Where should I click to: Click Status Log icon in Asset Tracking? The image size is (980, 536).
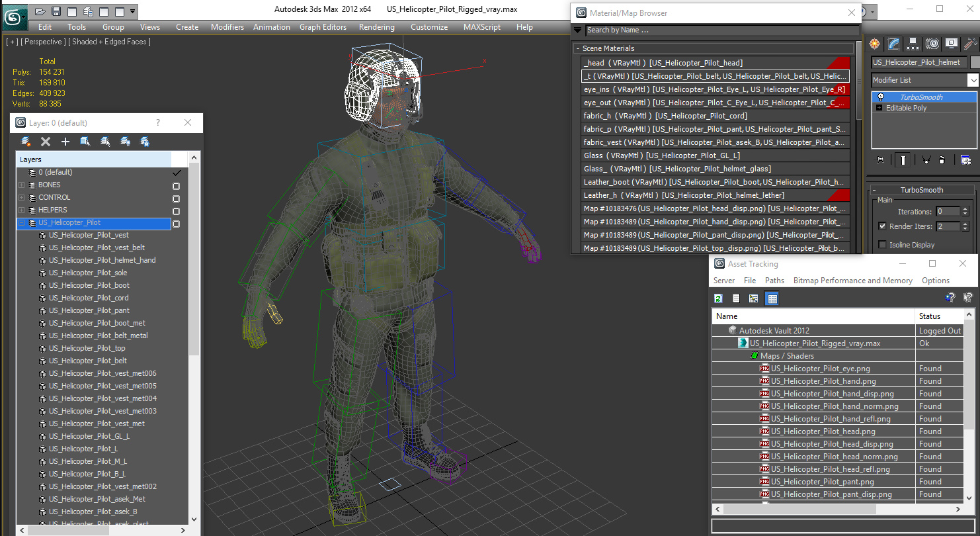(x=736, y=298)
